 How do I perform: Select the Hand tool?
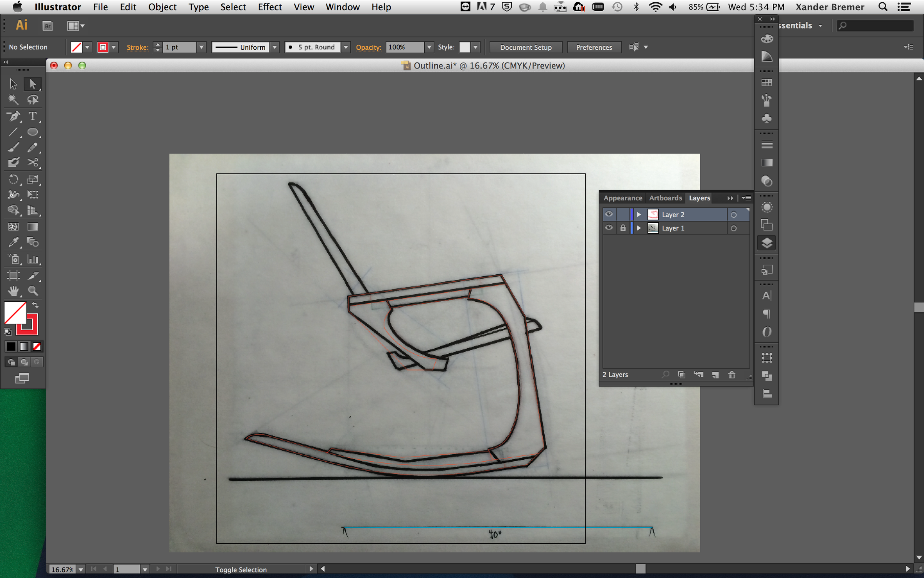click(13, 291)
